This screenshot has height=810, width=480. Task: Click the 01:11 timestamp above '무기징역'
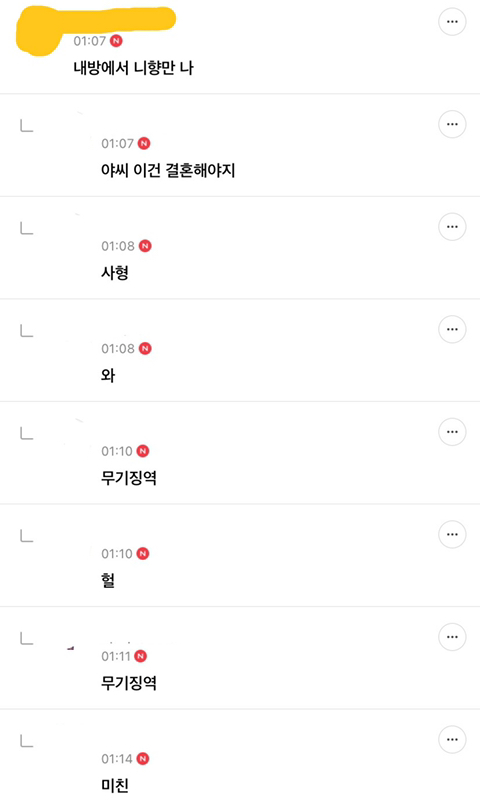pyautogui.click(x=116, y=656)
